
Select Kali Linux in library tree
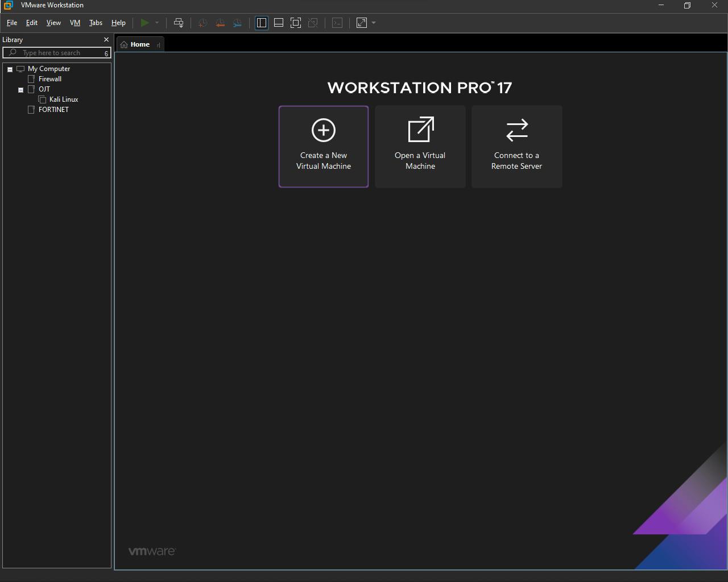point(64,99)
